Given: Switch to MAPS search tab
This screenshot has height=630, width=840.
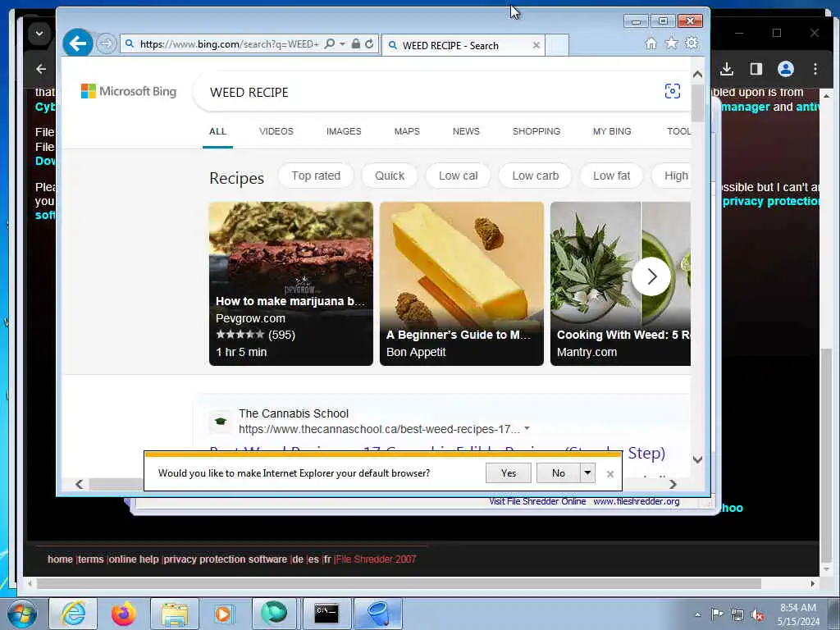Looking at the screenshot, I should point(407,131).
